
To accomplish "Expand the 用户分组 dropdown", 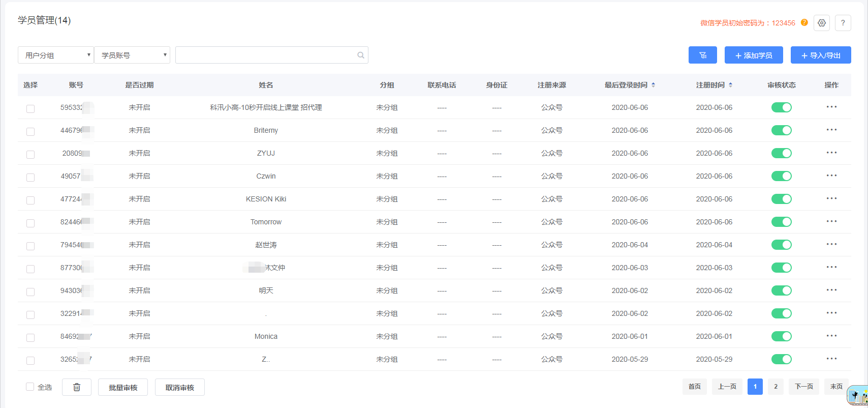I will pos(56,55).
